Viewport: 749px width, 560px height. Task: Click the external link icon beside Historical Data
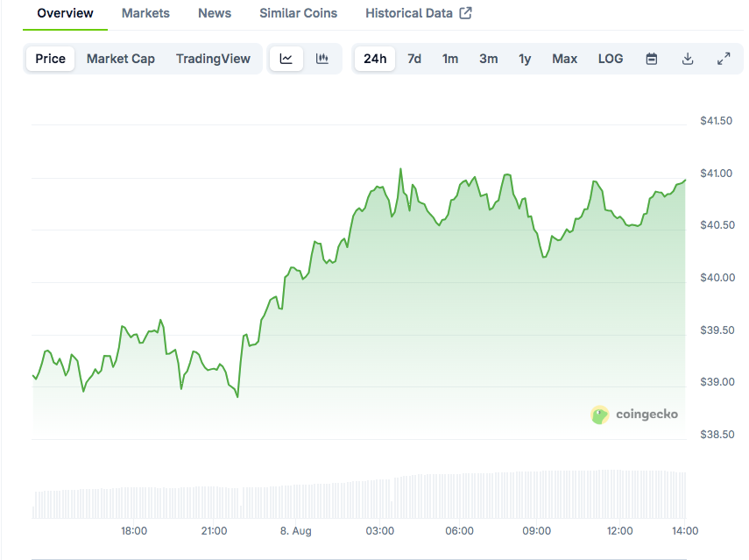(x=465, y=13)
